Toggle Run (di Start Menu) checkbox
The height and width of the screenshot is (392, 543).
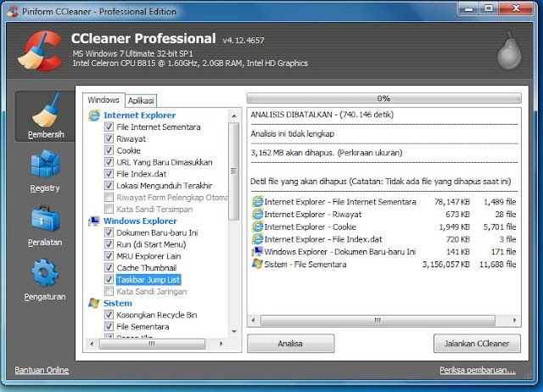coord(109,244)
